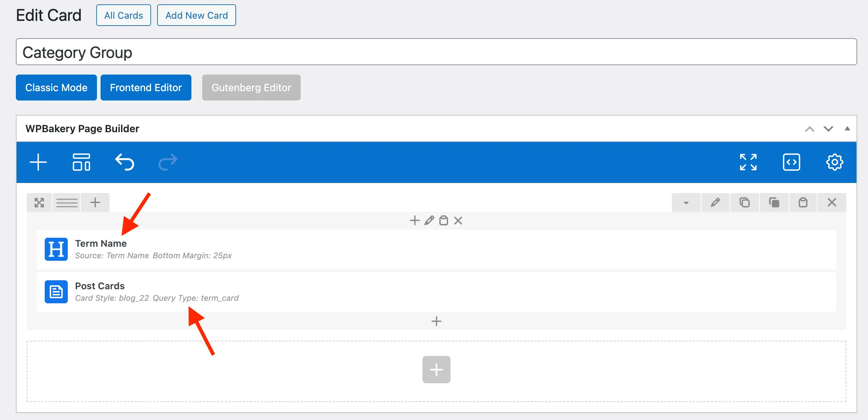868x420 pixels.
Task: Click the All Cards link button
Action: point(123,15)
